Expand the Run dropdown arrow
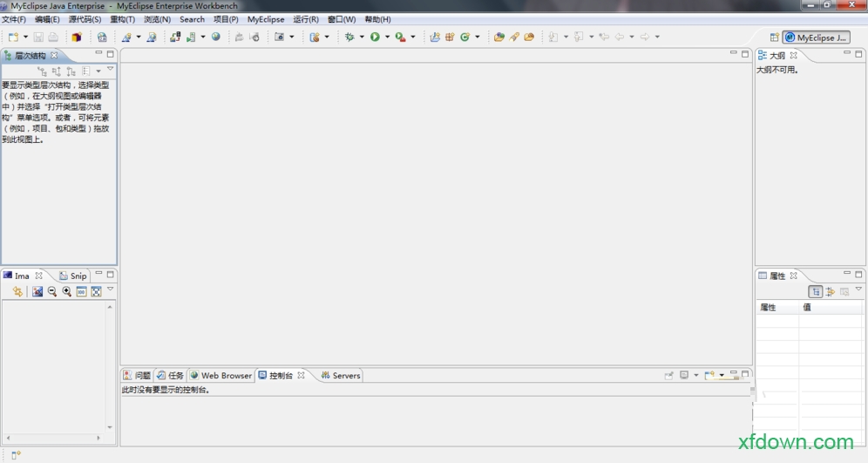This screenshot has width=868, height=463. tap(387, 37)
